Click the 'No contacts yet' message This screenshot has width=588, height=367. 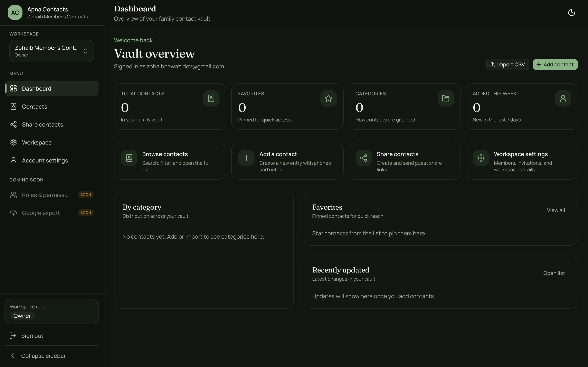point(193,236)
